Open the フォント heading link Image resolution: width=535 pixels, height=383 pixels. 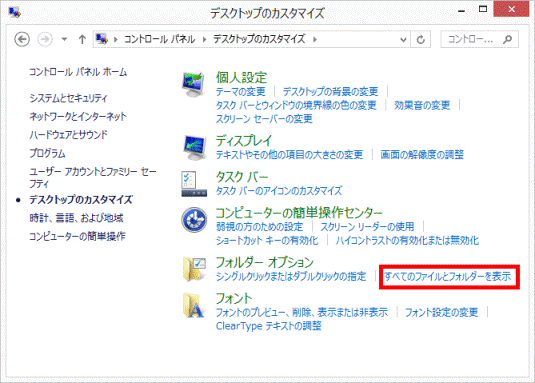pyautogui.click(x=234, y=298)
